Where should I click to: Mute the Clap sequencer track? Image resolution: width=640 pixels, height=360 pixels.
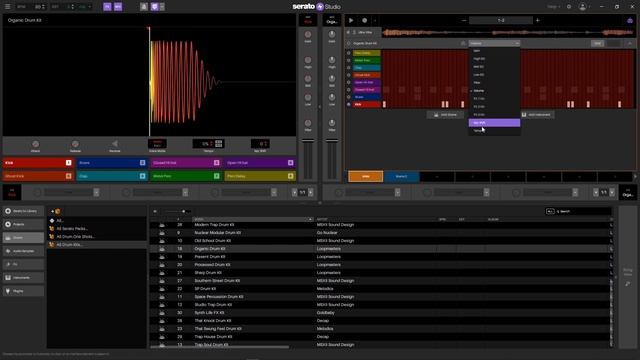point(349,68)
